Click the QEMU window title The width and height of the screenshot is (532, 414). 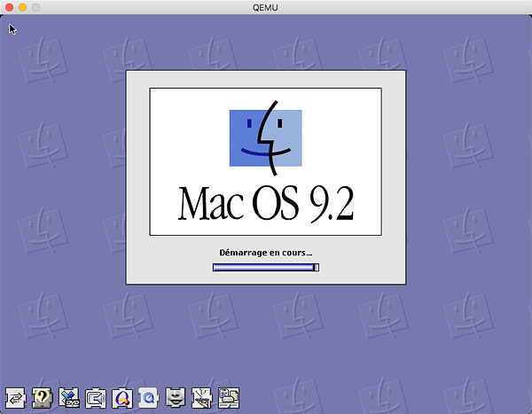coord(265,7)
